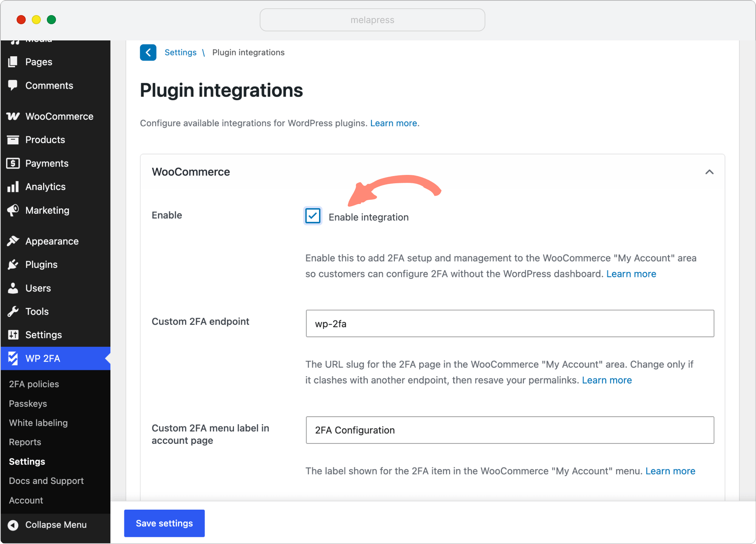
Task: Open the White labeling submenu item
Action: 38,423
